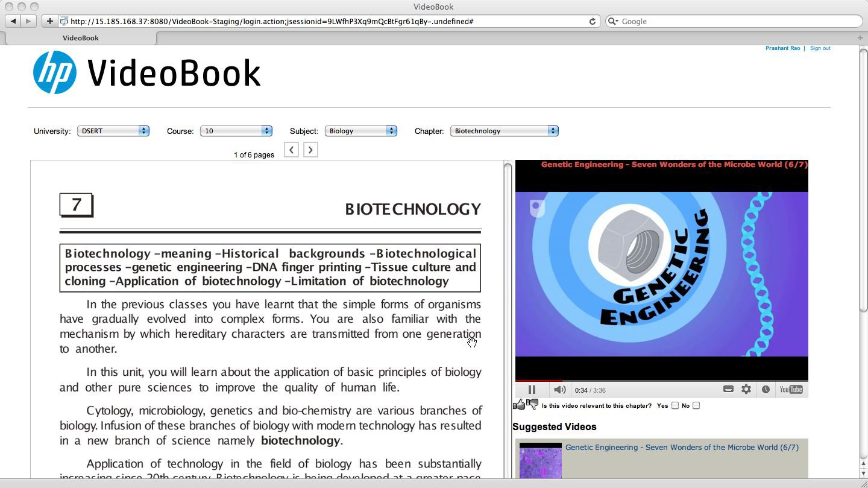Expand the Chapter dropdown showing Biotechnology
This screenshot has height=488, width=868.
click(x=504, y=131)
